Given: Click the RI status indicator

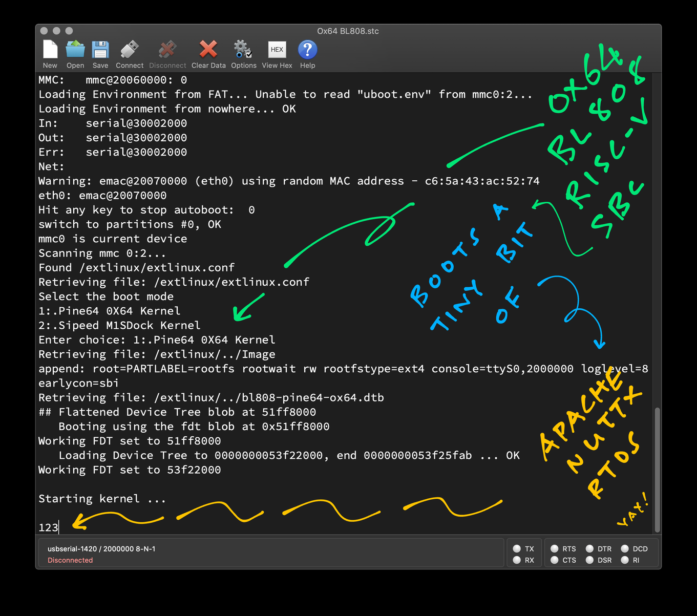Looking at the screenshot, I should click(625, 560).
